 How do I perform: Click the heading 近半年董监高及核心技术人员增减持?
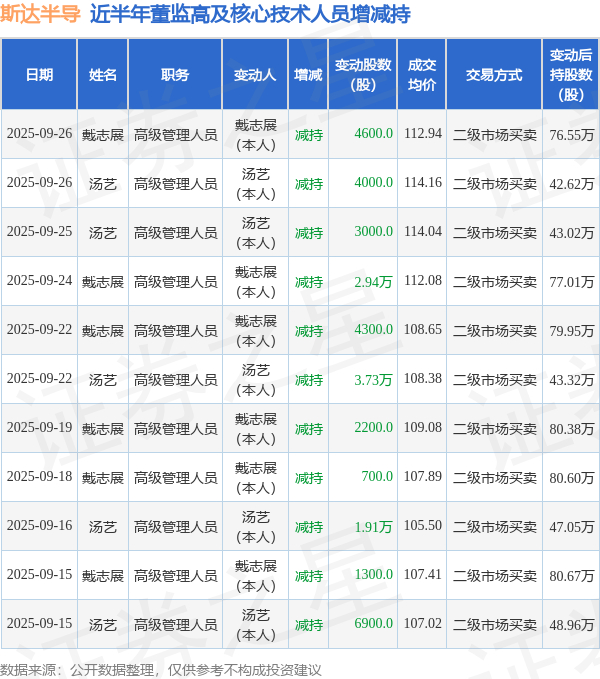pyautogui.click(x=250, y=14)
